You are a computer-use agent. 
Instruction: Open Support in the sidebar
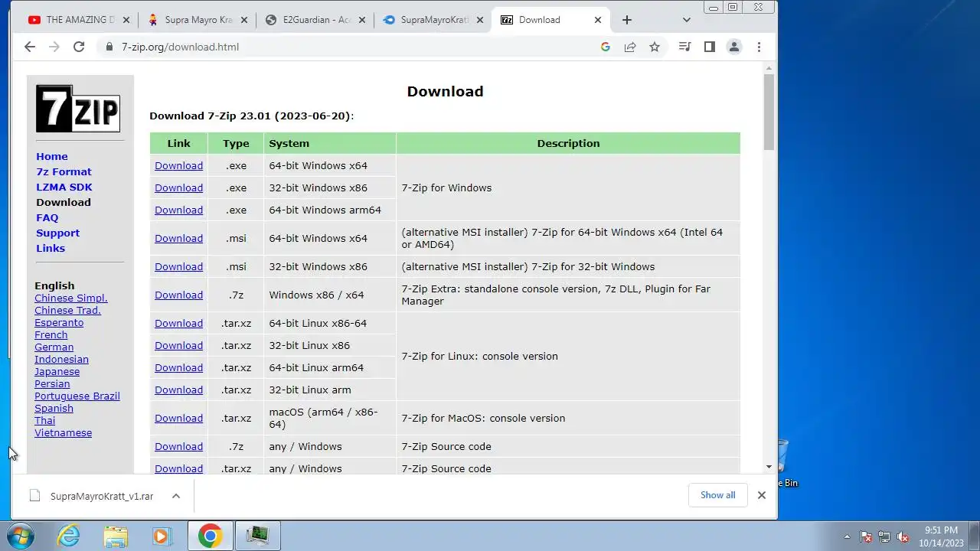click(57, 233)
